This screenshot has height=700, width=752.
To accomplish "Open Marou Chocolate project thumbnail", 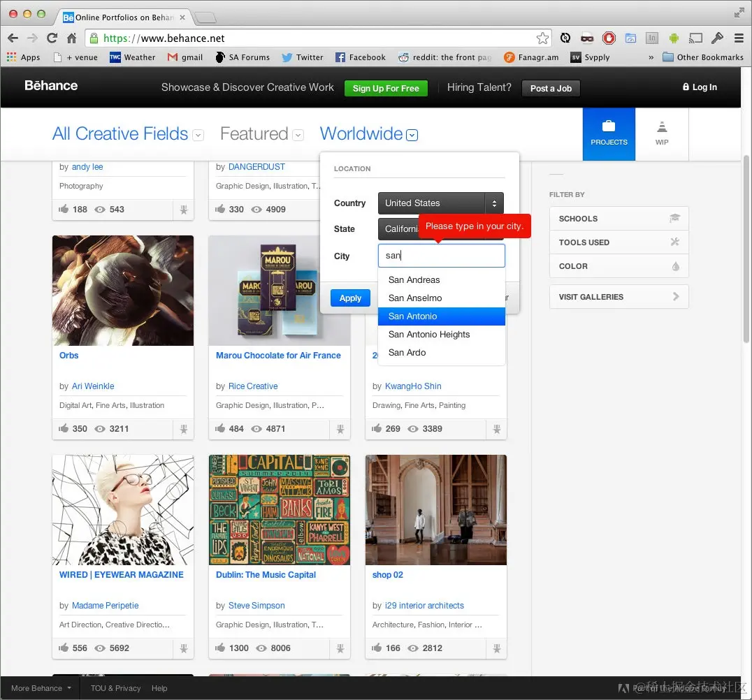I will [279, 291].
